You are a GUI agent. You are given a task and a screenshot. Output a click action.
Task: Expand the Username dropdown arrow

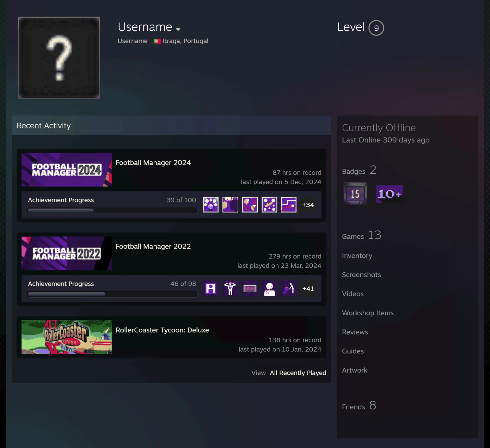[178, 29]
